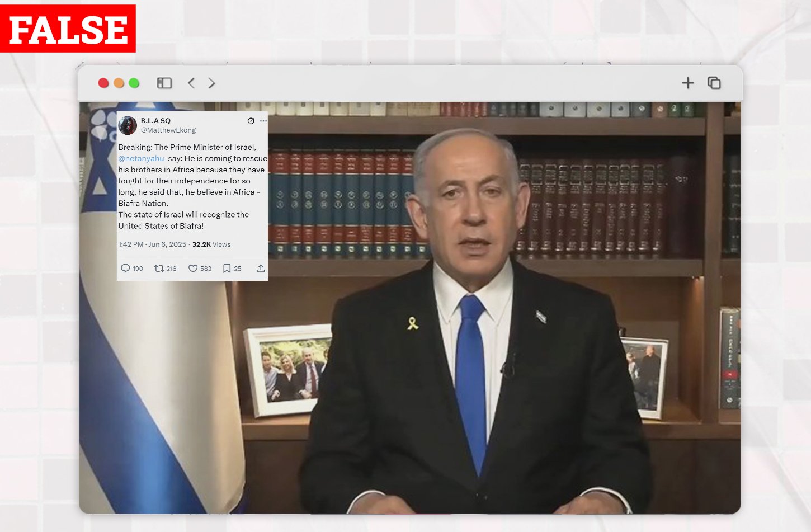This screenshot has width=811, height=532.
Task: Open a new tab with plus icon
Action: click(687, 83)
